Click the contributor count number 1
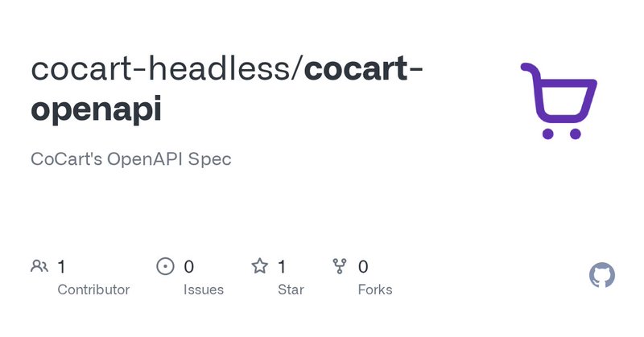This screenshot has height=337, width=644. point(62,266)
